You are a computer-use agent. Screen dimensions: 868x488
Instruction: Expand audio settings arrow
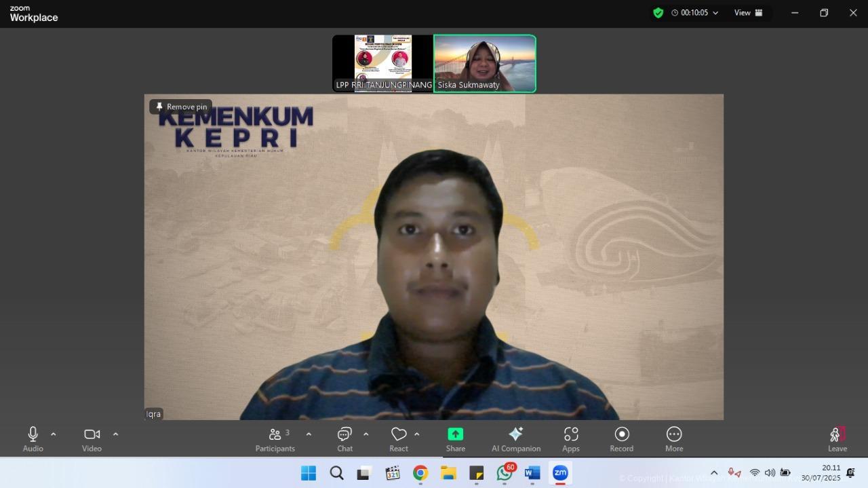pos(54,434)
